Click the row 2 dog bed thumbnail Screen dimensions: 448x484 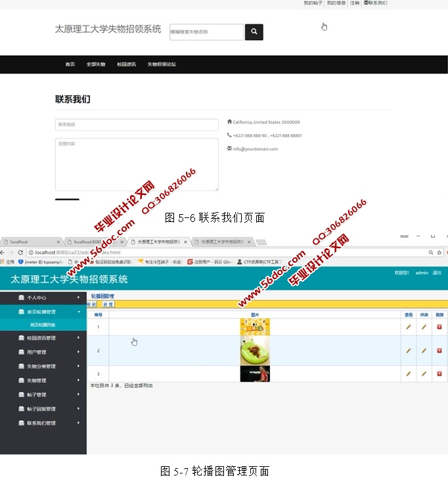(255, 351)
